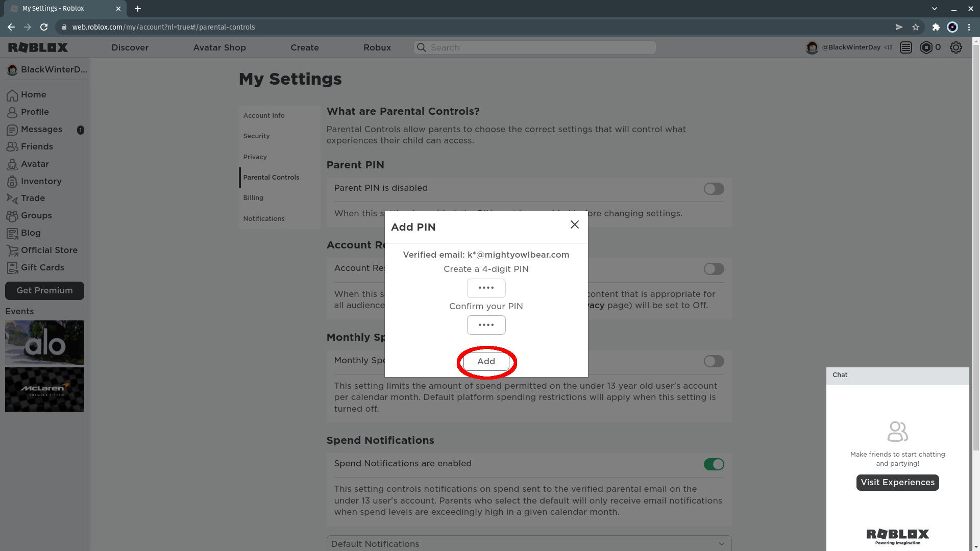Open the browser extensions puzzle icon
The height and width of the screenshot is (551, 980).
936,27
